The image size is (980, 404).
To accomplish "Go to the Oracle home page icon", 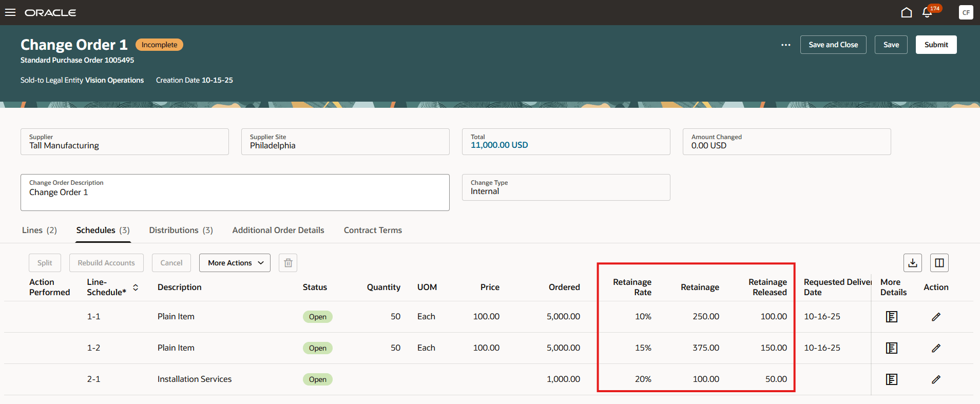I will [x=907, y=12].
